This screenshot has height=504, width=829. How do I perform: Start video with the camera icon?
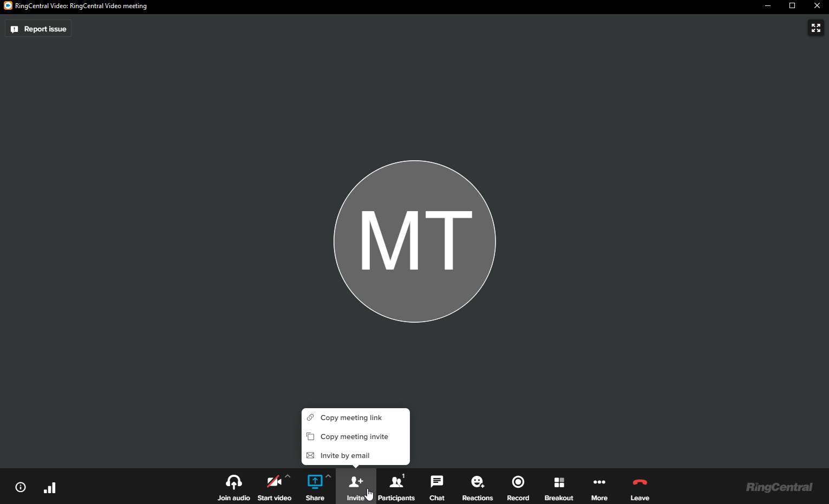[x=274, y=482]
